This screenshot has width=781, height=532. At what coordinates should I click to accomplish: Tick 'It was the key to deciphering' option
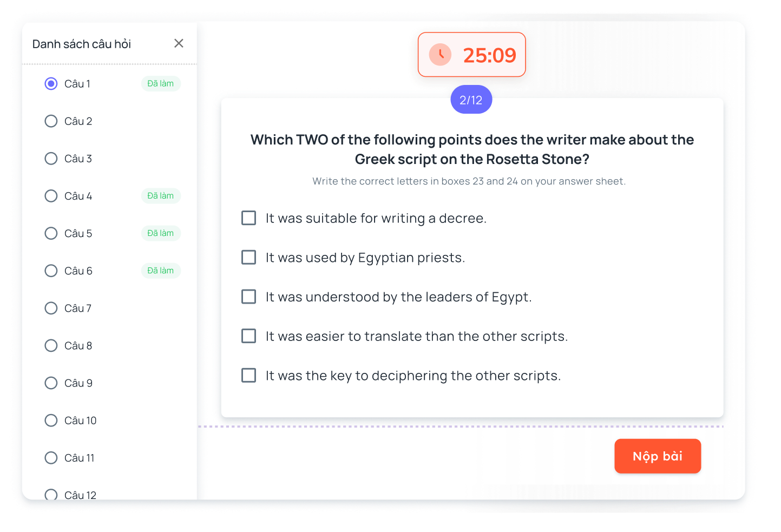[x=249, y=376]
